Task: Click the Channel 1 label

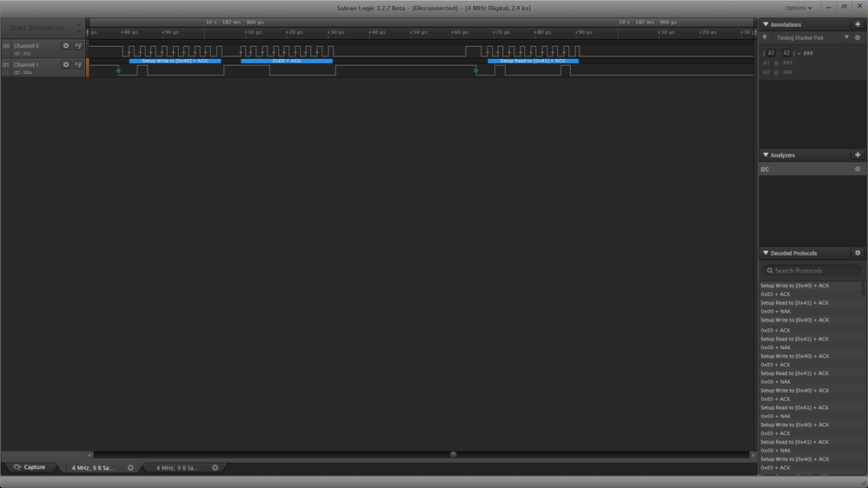Action: coord(26,65)
